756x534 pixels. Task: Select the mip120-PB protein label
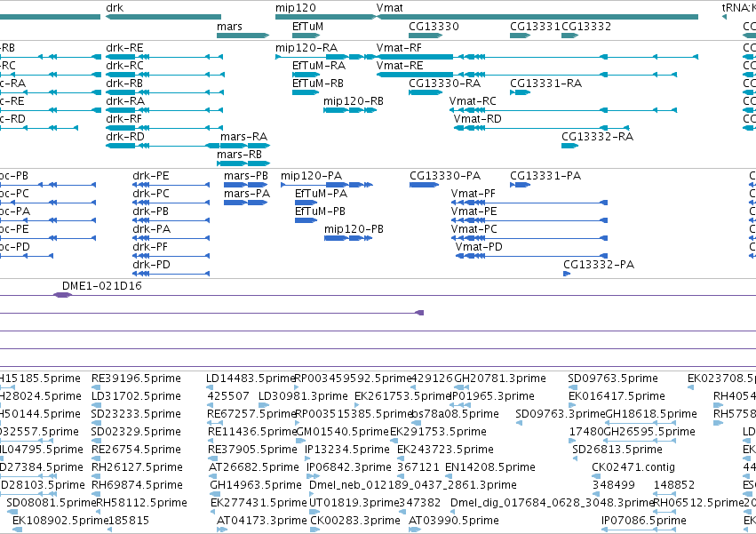click(x=354, y=229)
